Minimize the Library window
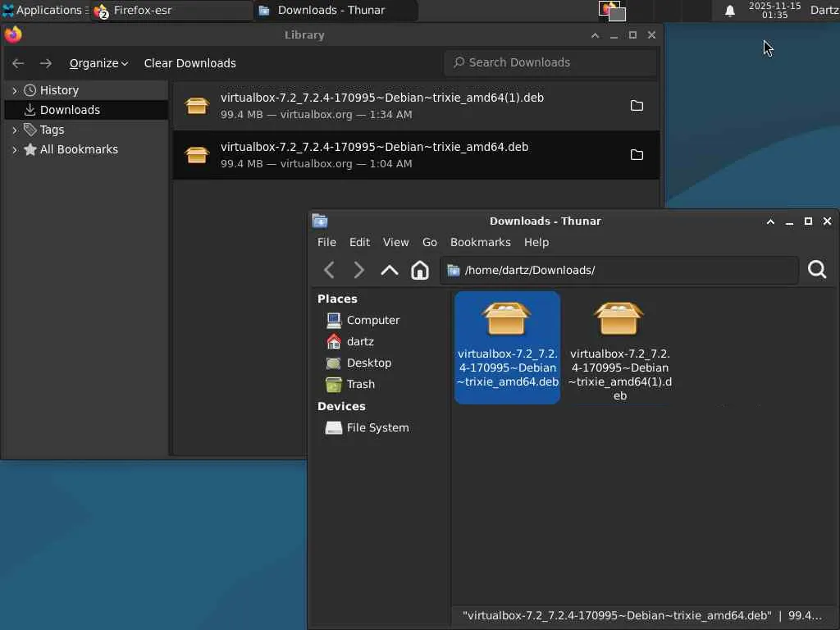Image resolution: width=840 pixels, height=630 pixels. pyautogui.click(x=614, y=35)
